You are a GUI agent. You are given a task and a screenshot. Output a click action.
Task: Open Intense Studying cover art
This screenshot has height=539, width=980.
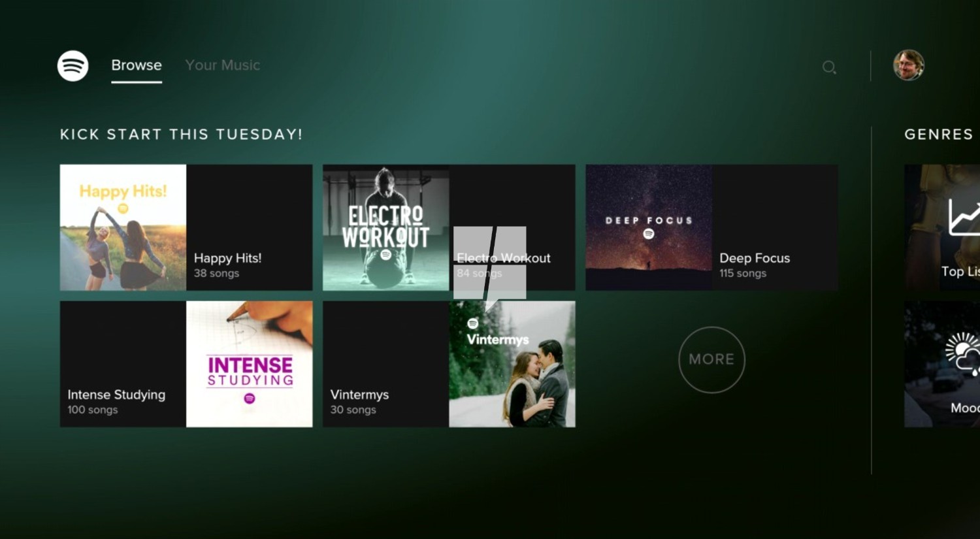pos(250,364)
